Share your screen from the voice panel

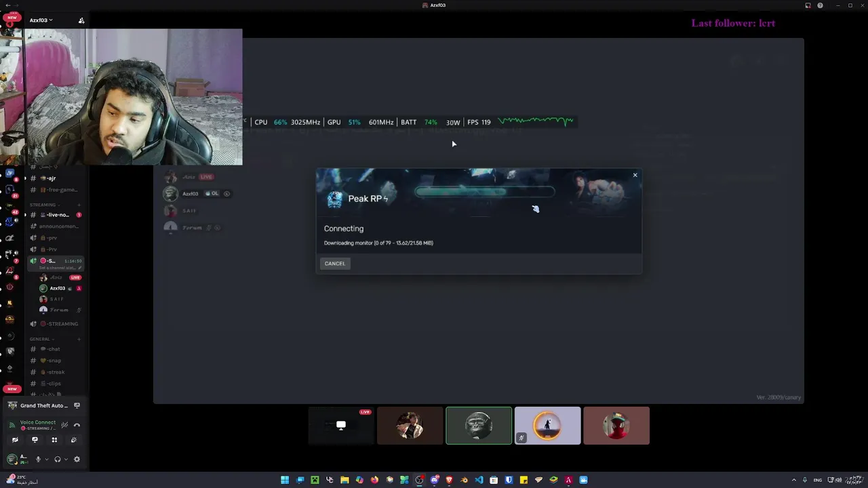tap(35, 440)
